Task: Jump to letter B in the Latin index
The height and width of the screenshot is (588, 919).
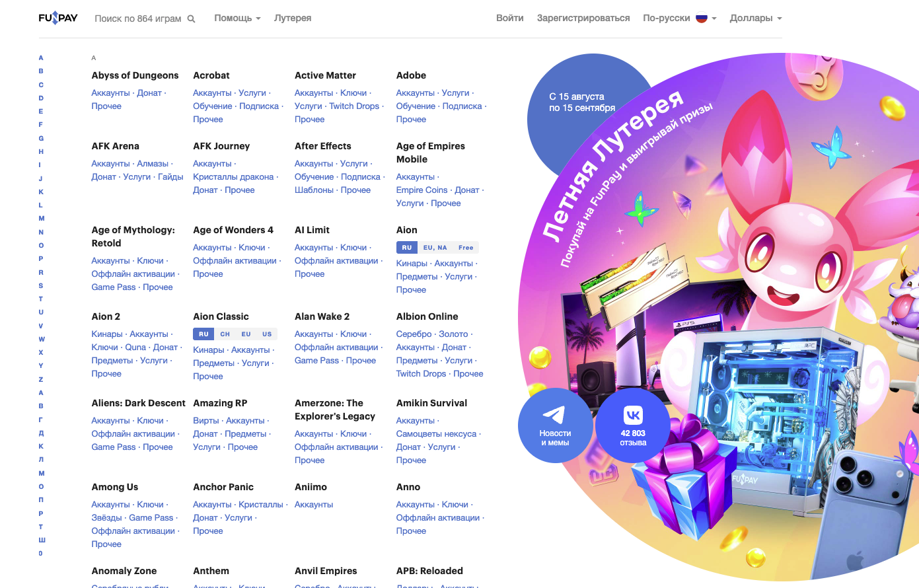Action: [41, 71]
